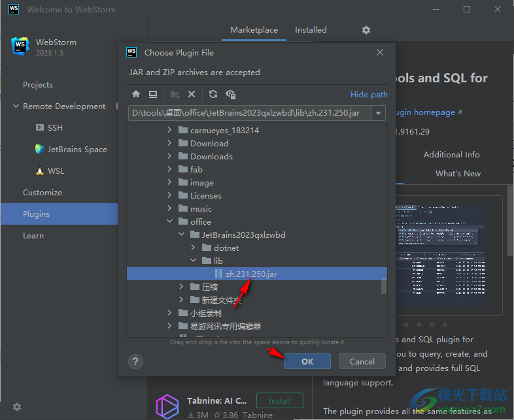The height and width of the screenshot is (420, 514).
Task: Click the WSL penguin icon
Action: [x=40, y=170]
